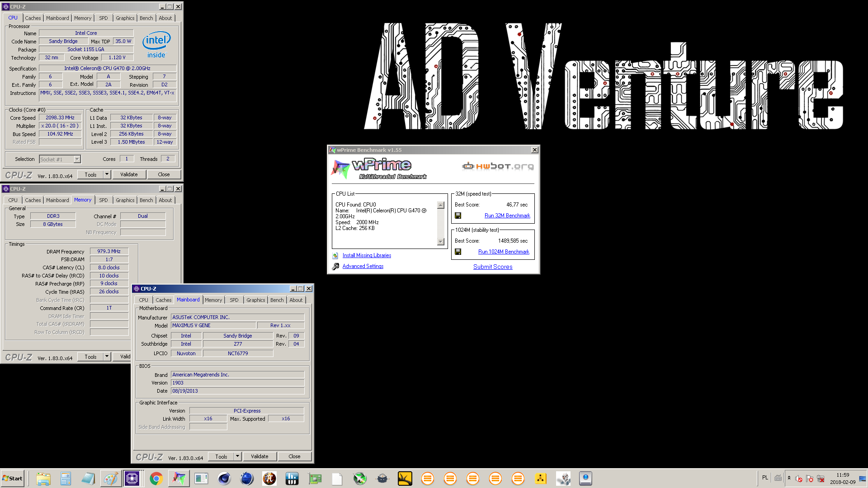Click the CAS# Latency value 8.0 clocks

[x=109, y=267]
